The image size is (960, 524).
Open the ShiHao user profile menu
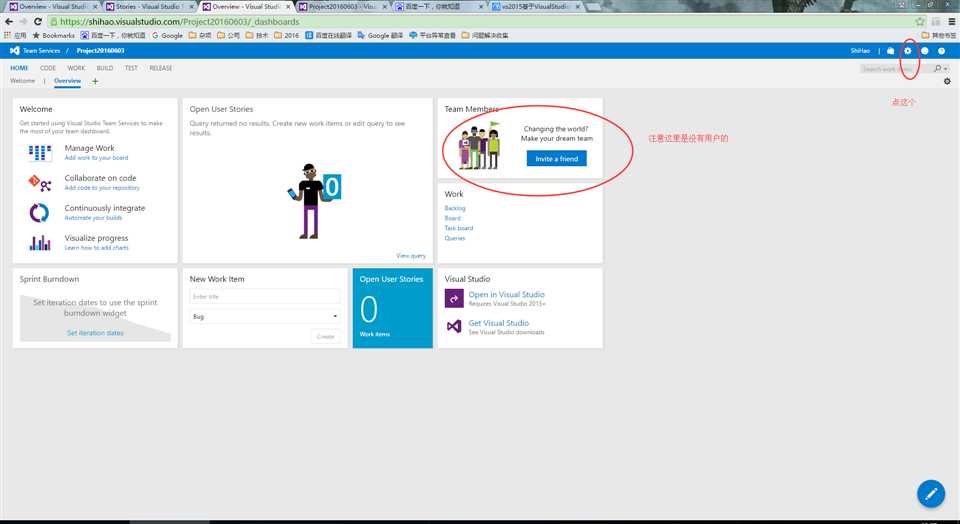860,51
